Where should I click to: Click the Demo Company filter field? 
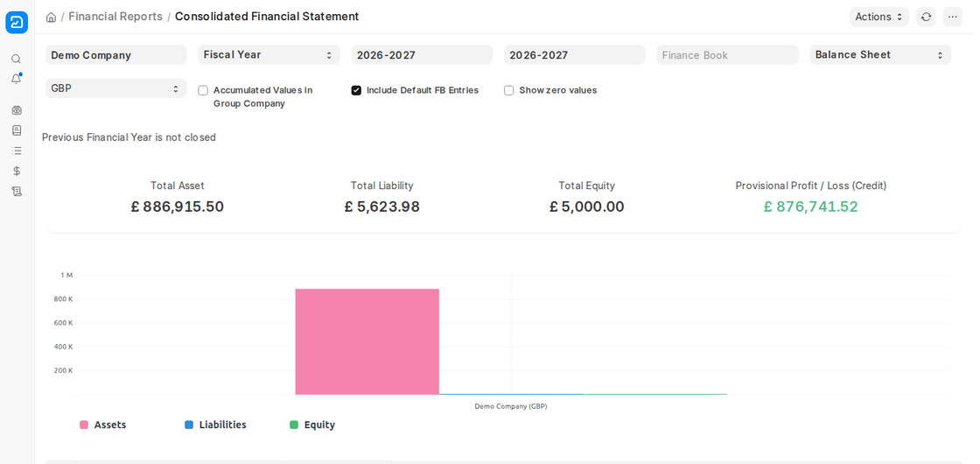[116, 54]
